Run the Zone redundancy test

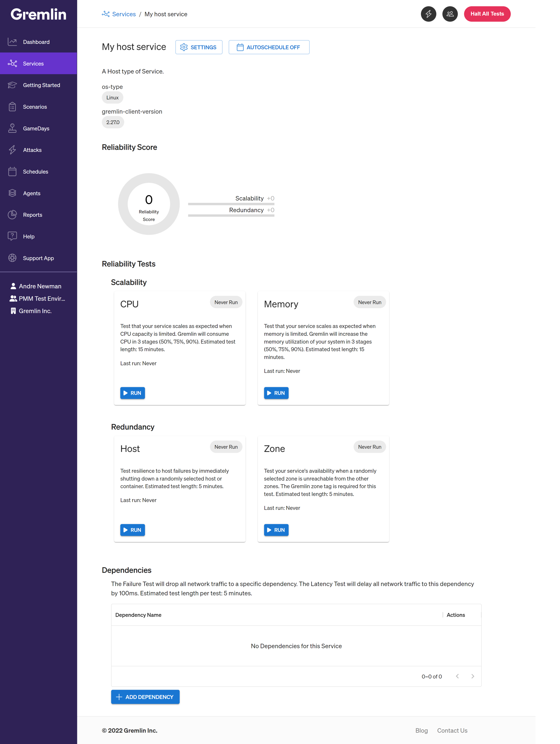(276, 530)
